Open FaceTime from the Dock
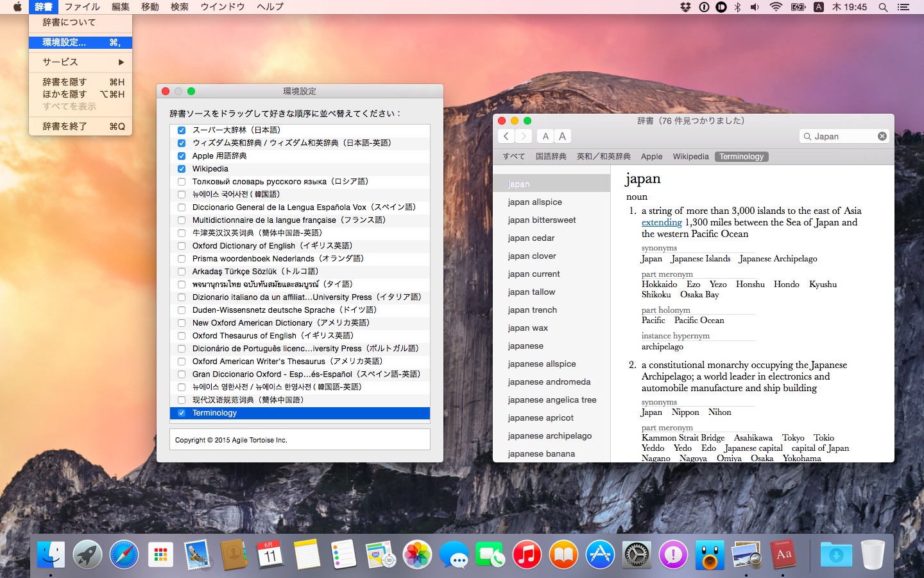Image resolution: width=924 pixels, height=578 pixels. pyautogui.click(x=490, y=554)
